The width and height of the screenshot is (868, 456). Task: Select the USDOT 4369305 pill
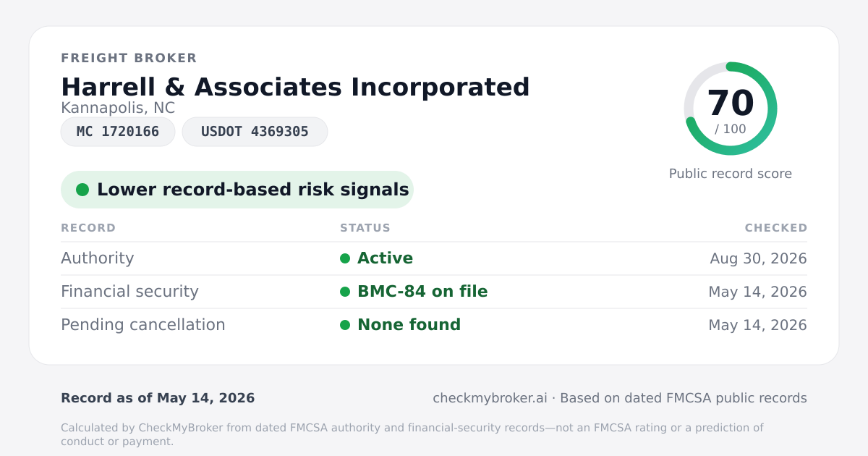point(255,132)
